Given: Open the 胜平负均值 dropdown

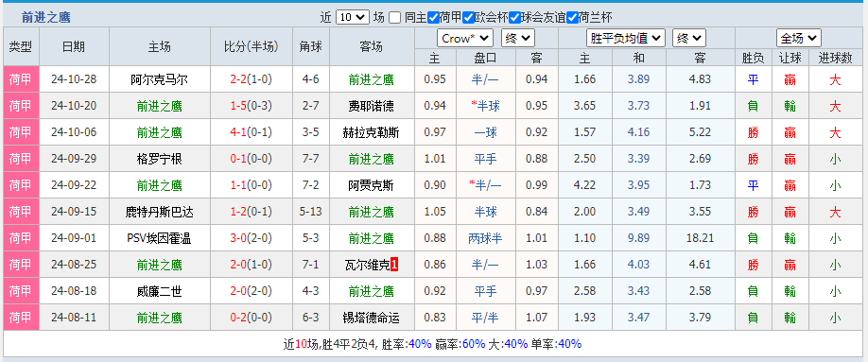Looking at the screenshot, I should point(626,38).
